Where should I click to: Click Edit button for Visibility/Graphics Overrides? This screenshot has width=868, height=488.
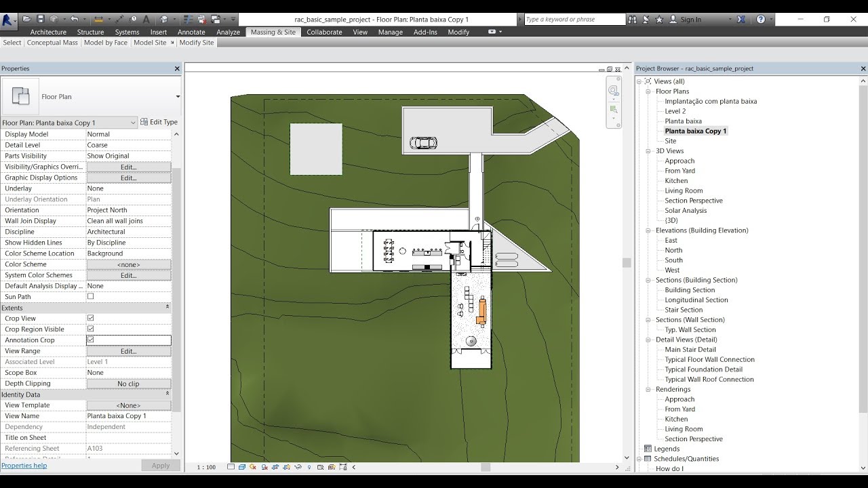pyautogui.click(x=129, y=167)
